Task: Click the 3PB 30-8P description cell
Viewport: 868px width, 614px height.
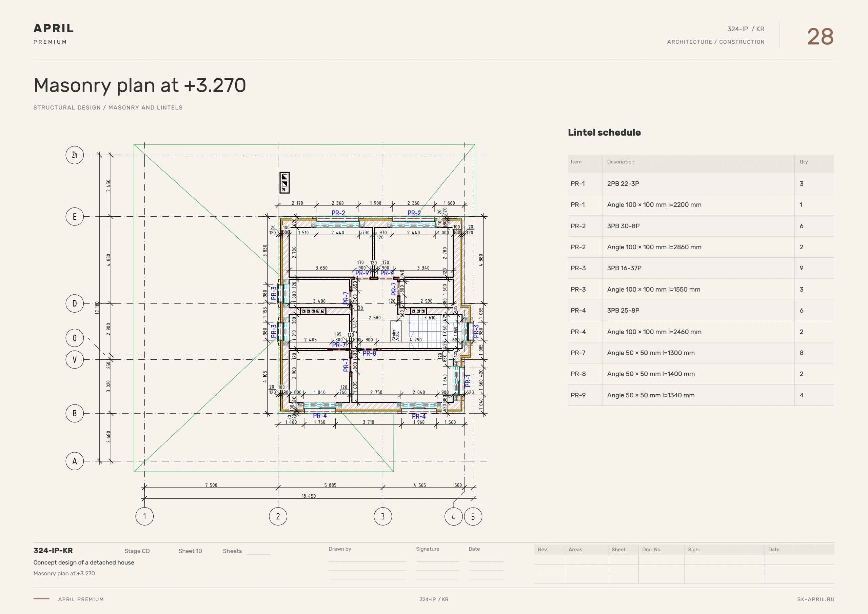Action: click(698, 226)
